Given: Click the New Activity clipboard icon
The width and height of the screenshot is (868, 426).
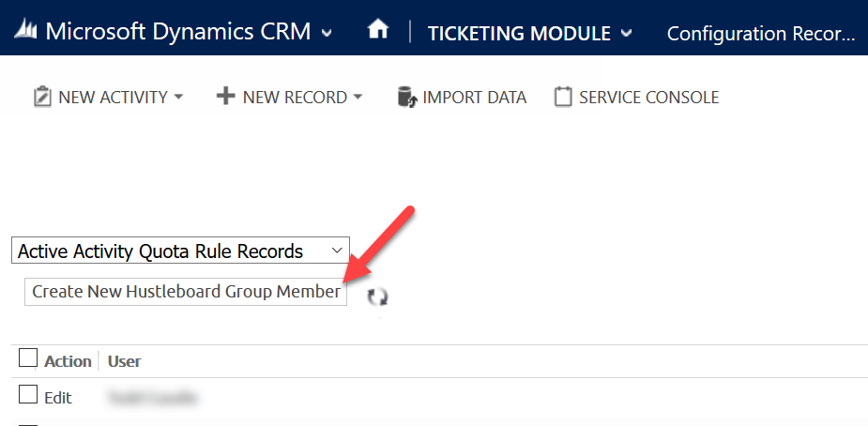Looking at the screenshot, I should point(42,98).
